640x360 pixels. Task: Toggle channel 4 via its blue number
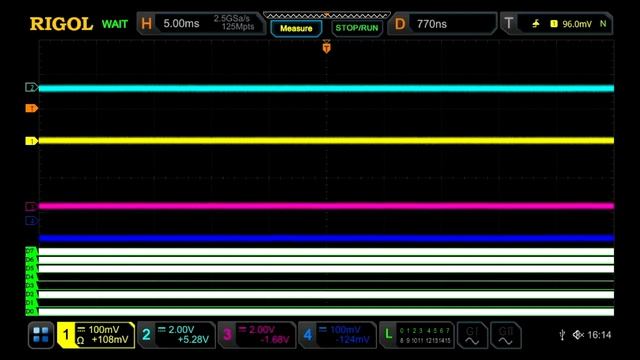click(307, 335)
